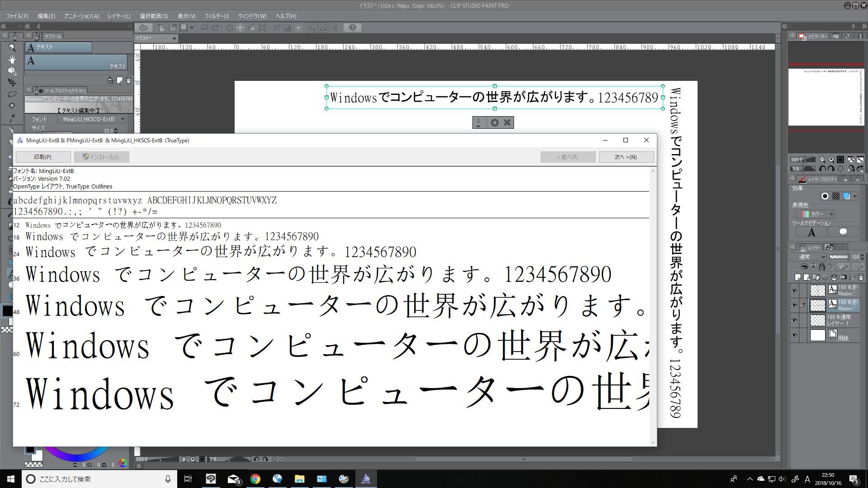Pick the Lasso selection tool

(12, 94)
